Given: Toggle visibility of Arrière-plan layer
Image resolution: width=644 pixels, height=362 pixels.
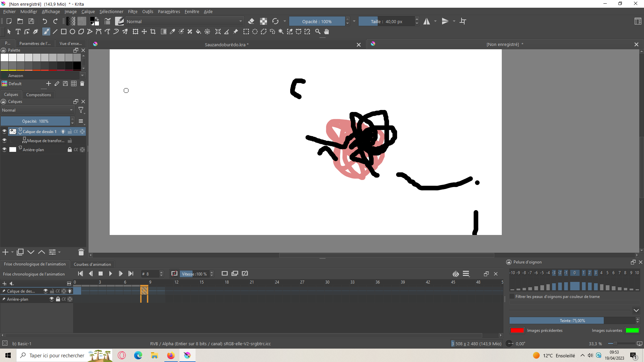Looking at the screenshot, I should (x=4, y=150).
